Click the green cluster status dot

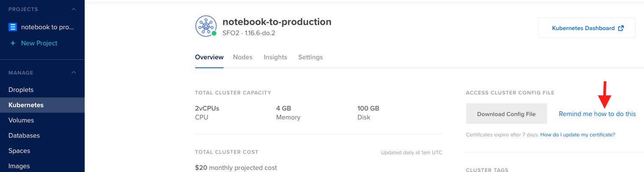click(214, 33)
